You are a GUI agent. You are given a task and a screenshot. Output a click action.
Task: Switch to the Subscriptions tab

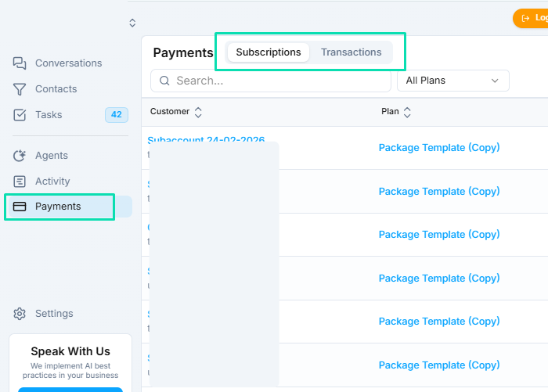tap(269, 52)
